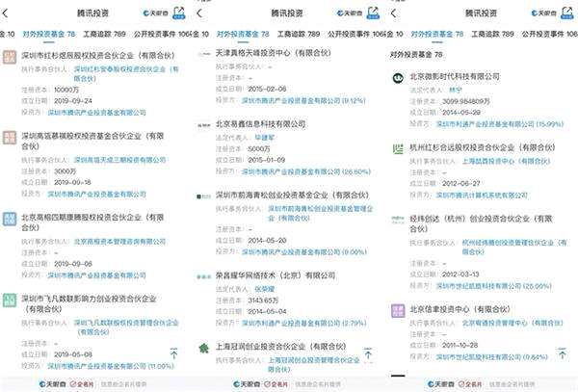Select 工商追踪 789 tab on the leftmost screen
578x392 pixels.
tap(104, 35)
